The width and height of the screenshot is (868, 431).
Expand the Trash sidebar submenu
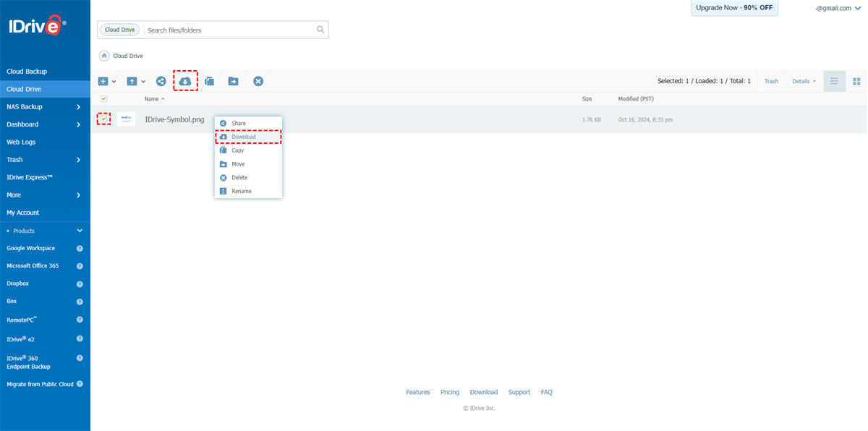78,160
